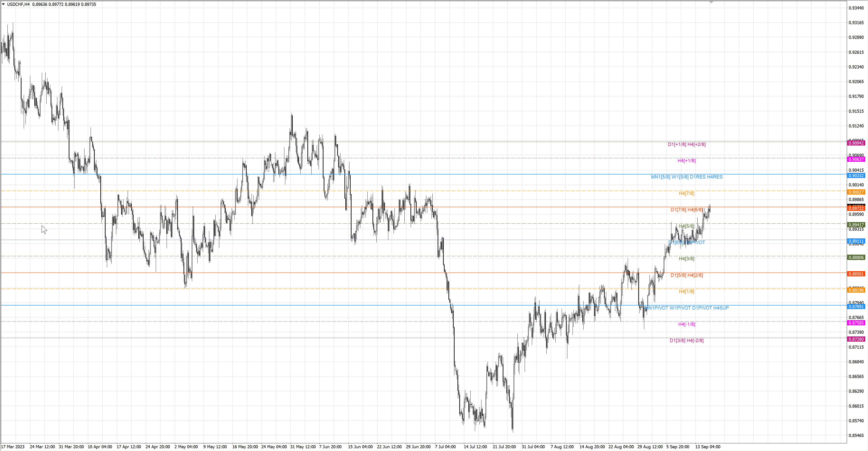
Task: Select the pink 0.90637 price tag
Action: tap(856, 159)
